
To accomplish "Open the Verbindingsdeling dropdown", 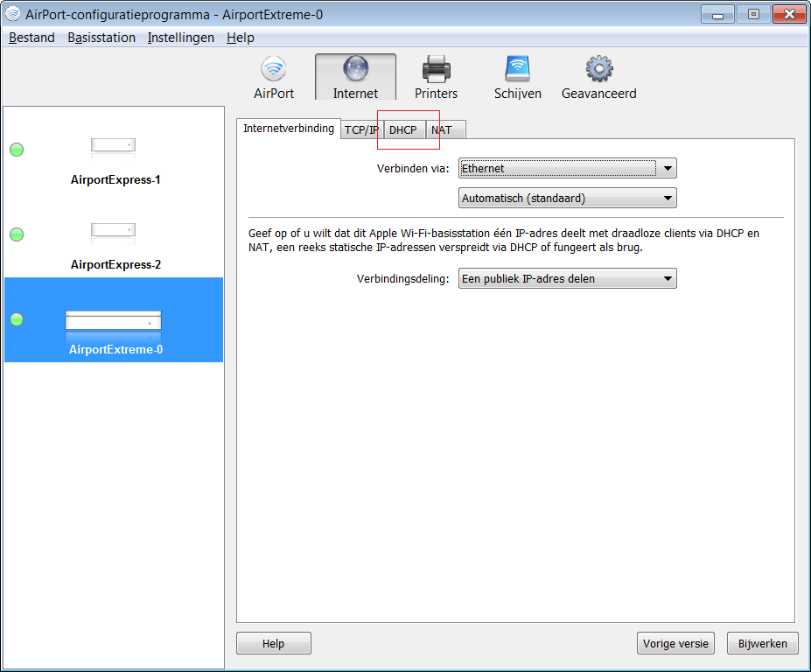I will click(568, 279).
